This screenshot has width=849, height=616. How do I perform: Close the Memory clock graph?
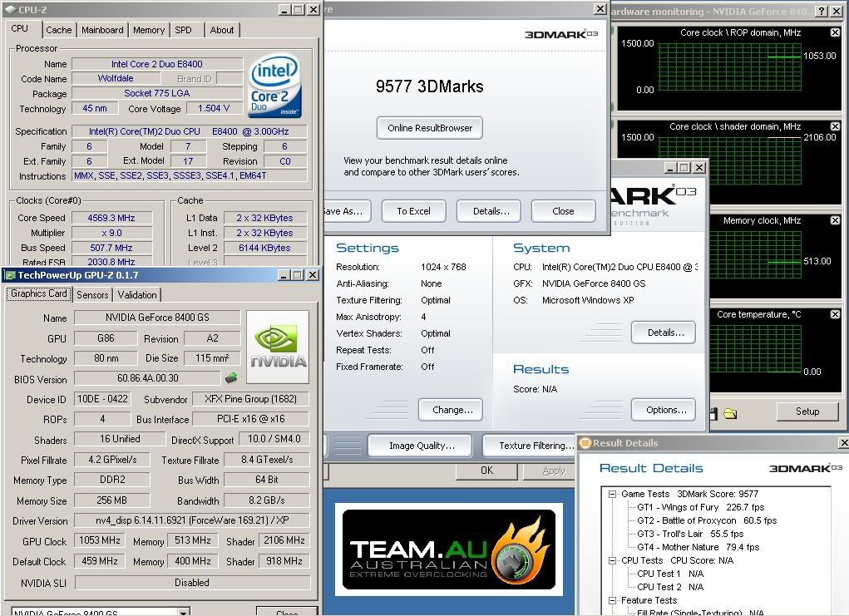(835, 220)
